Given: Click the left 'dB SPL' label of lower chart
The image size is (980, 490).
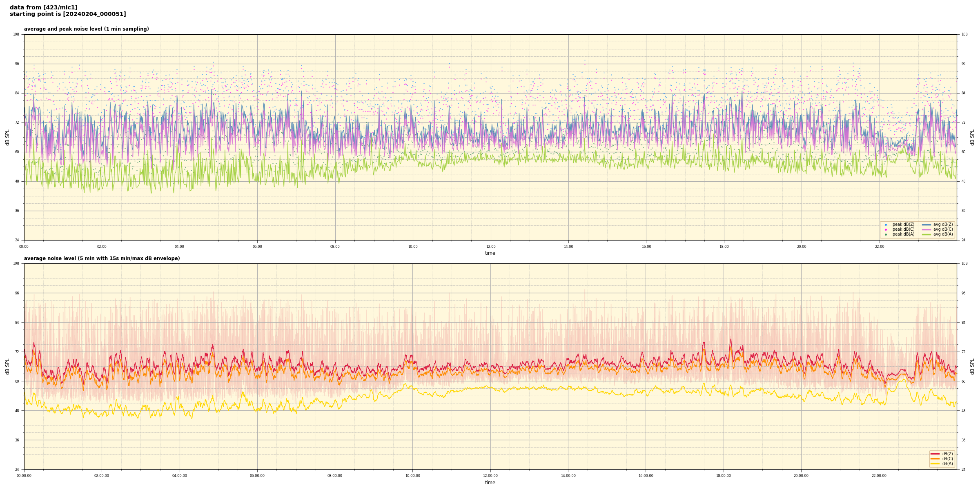Looking at the screenshot, I should (7, 366).
